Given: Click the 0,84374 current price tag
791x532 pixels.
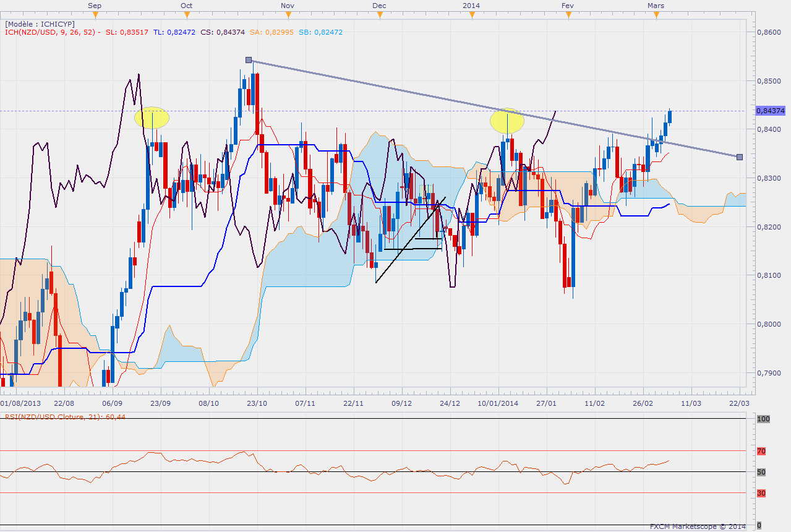Looking at the screenshot, I should tap(771, 111).
